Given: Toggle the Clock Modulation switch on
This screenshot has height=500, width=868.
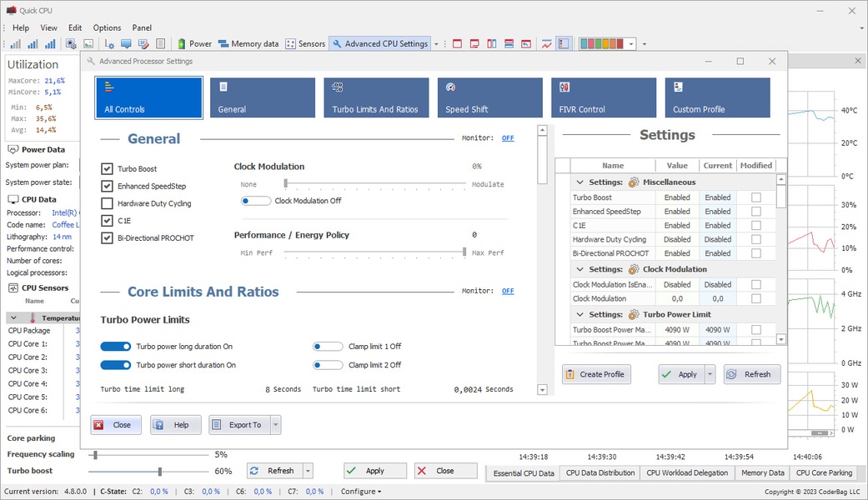Looking at the screenshot, I should pos(256,201).
